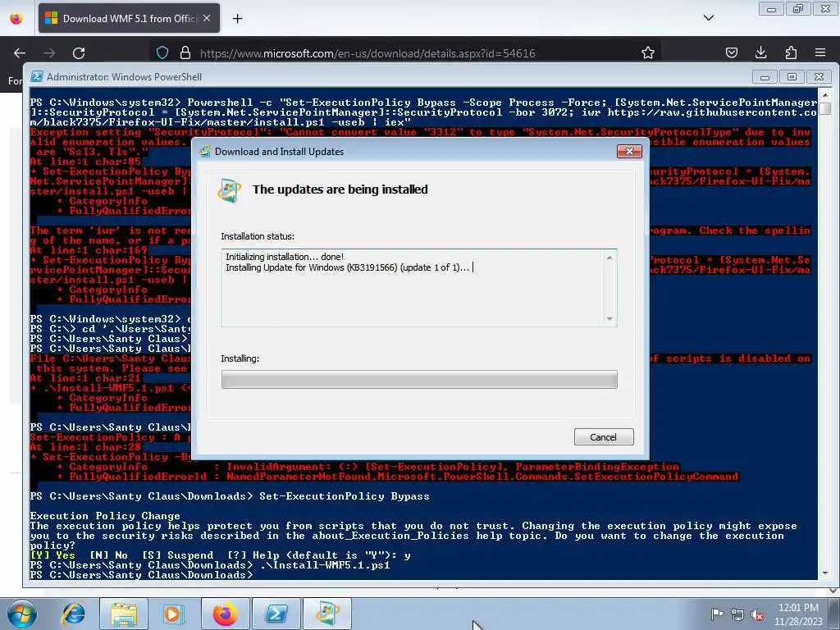Select the Download WMF 5.1 tab

click(x=129, y=18)
